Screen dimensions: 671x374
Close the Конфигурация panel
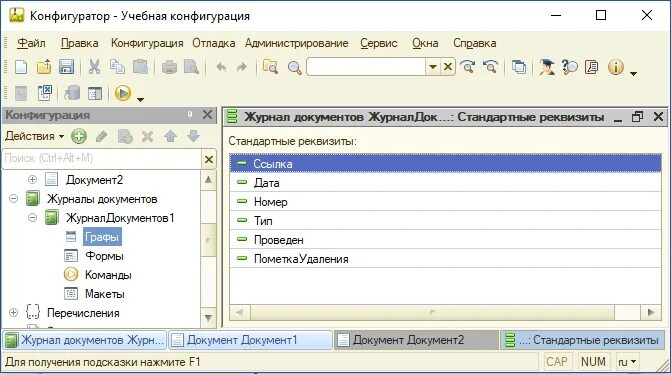tap(207, 115)
